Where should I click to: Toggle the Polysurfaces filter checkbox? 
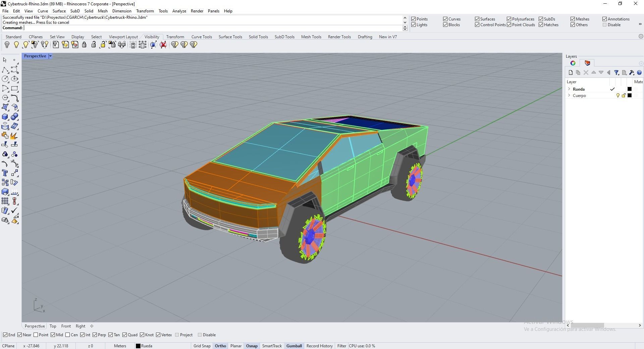(x=509, y=19)
